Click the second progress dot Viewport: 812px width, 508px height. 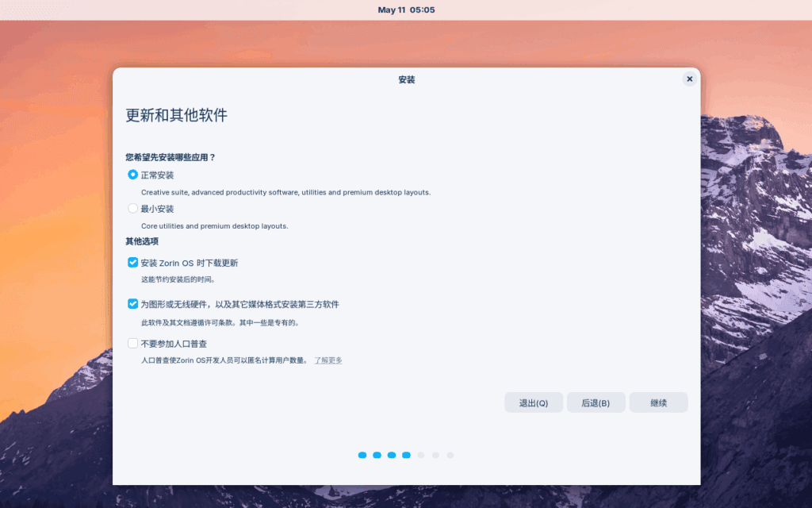click(377, 456)
